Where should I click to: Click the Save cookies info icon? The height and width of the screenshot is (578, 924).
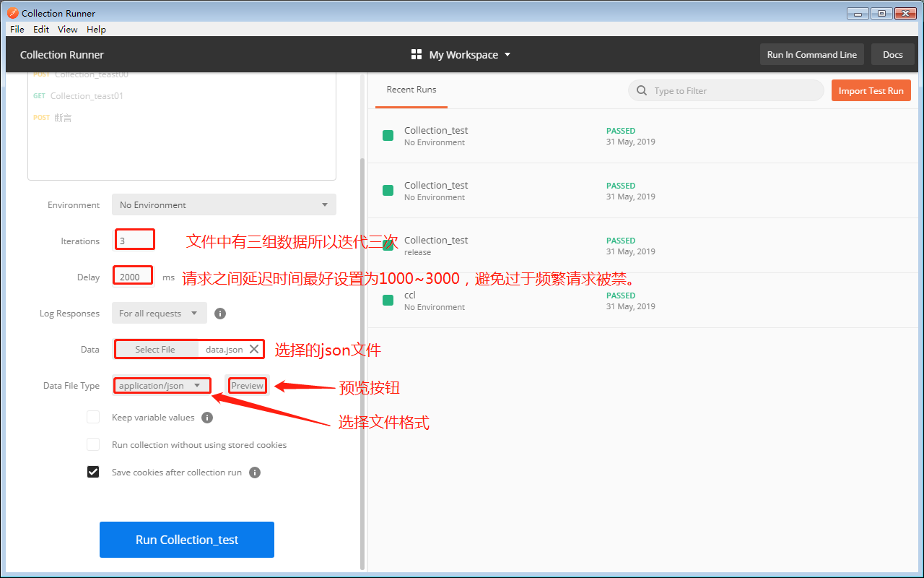(255, 473)
